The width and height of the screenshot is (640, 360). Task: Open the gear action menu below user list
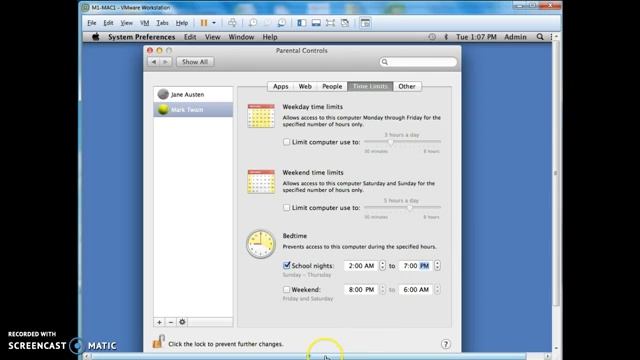tap(182, 322)
